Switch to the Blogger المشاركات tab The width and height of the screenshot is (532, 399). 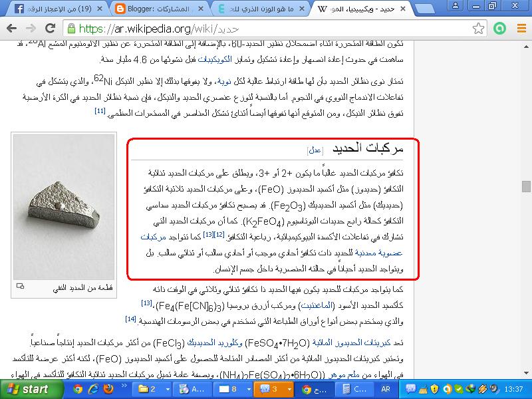(158, 9)
